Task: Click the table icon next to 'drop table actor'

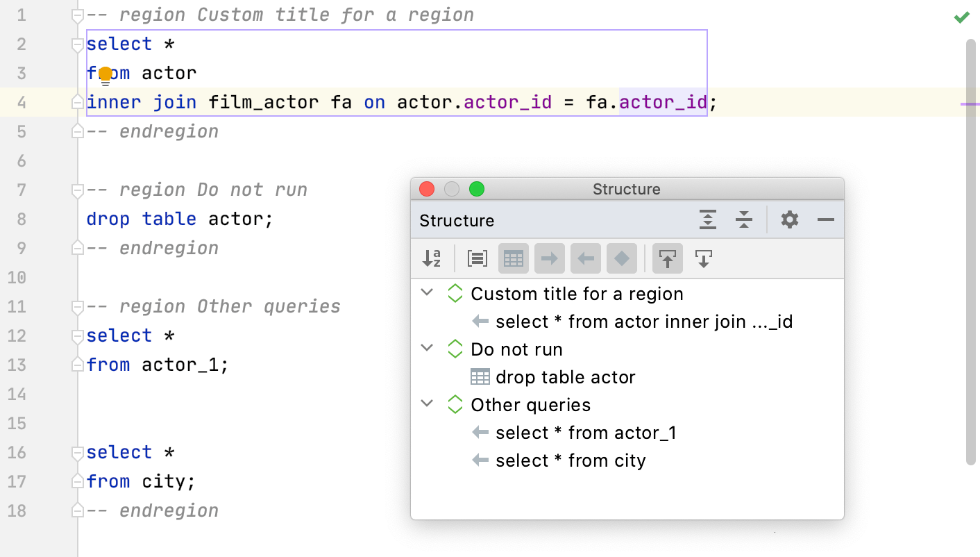Action: 480,377
